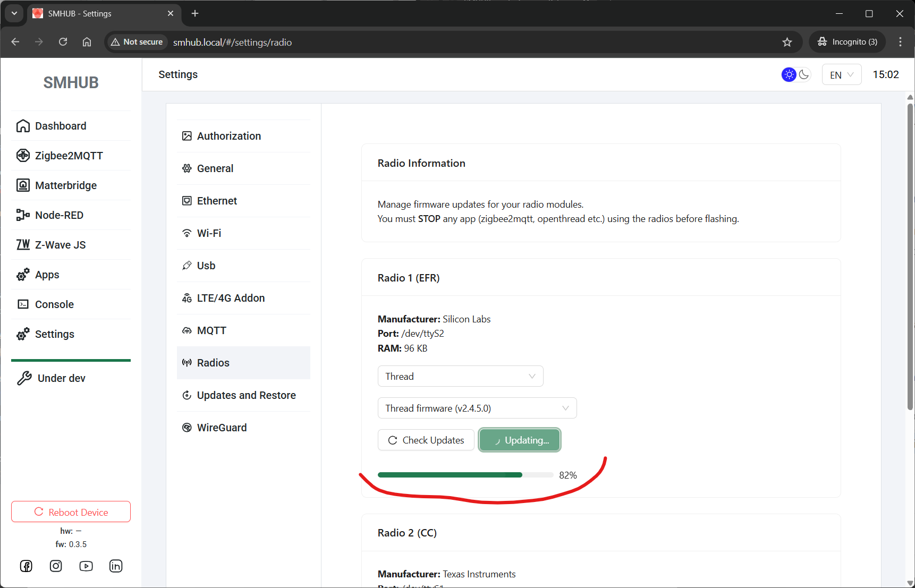Open the LinkedIn social icon
The height and width of the screenshot is (588, 915).
(116, 566)
